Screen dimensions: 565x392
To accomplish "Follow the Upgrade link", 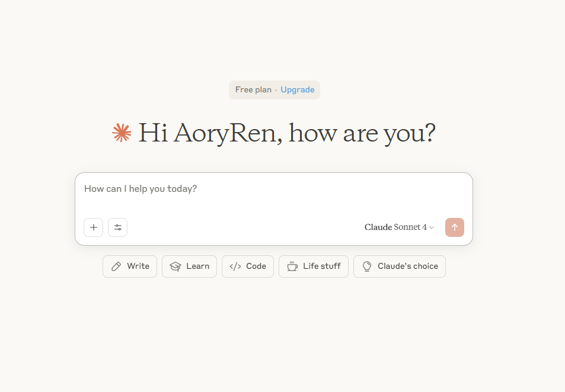I will tap(297, 90).
